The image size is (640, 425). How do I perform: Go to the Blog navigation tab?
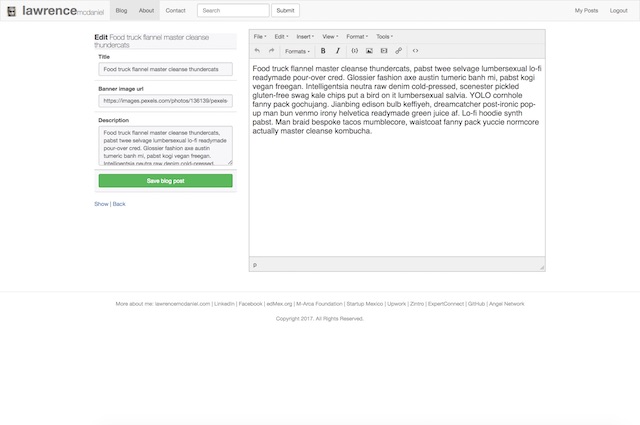(121, 11)
